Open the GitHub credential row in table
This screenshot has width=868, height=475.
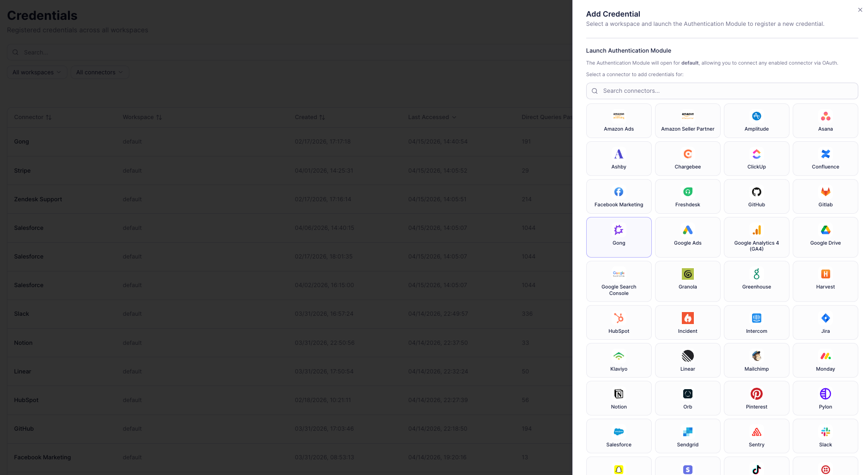coord(290,428)
